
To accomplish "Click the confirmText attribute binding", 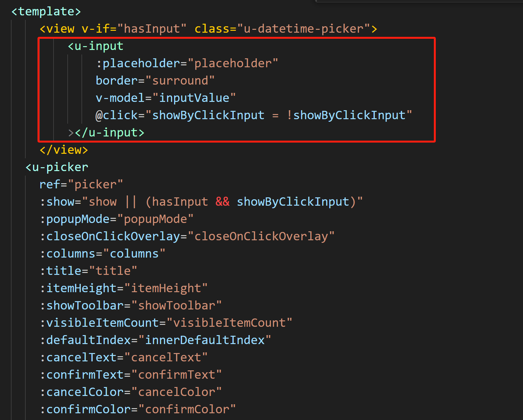I will [85, 374].
